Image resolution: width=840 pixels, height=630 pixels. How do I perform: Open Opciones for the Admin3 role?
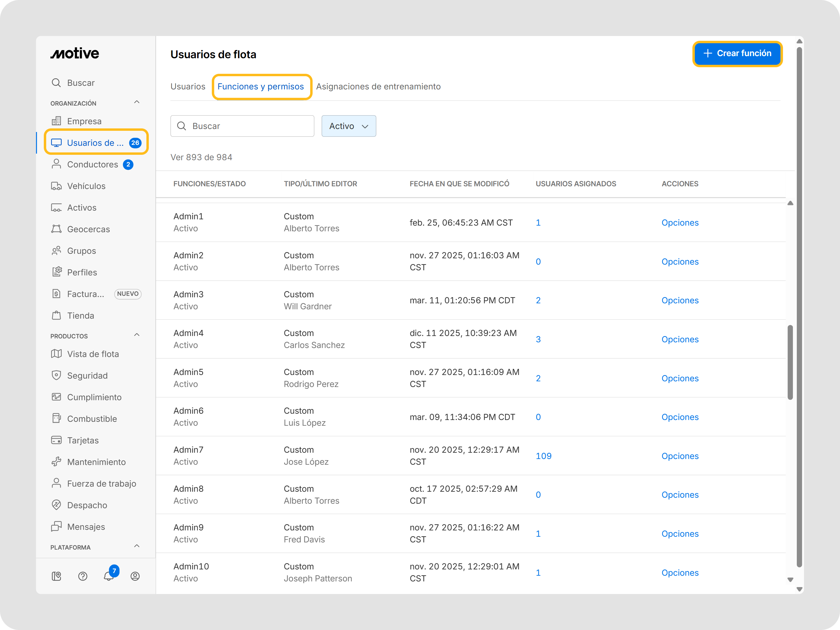pos(679,300)
